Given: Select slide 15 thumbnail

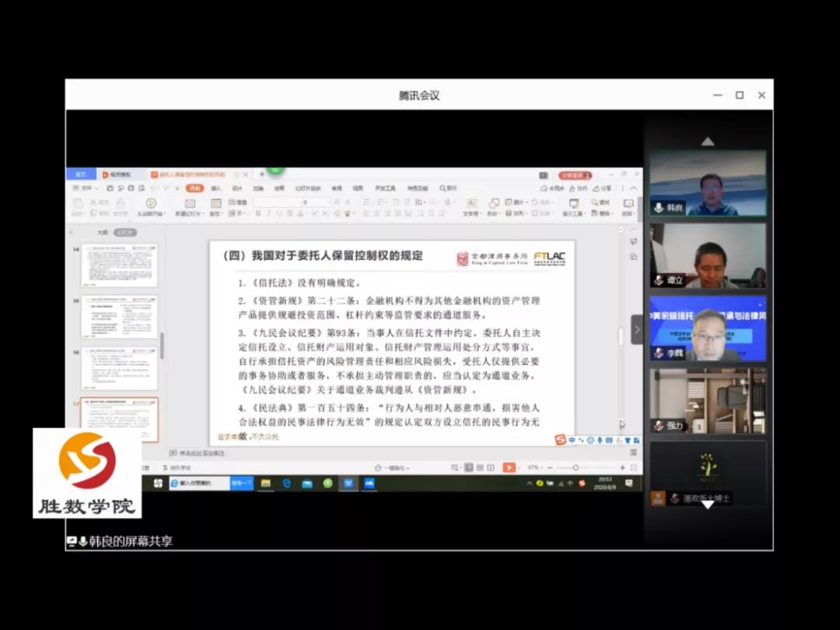Looking at the screenshot, I should pyautogui.click(x=120, y=317).
